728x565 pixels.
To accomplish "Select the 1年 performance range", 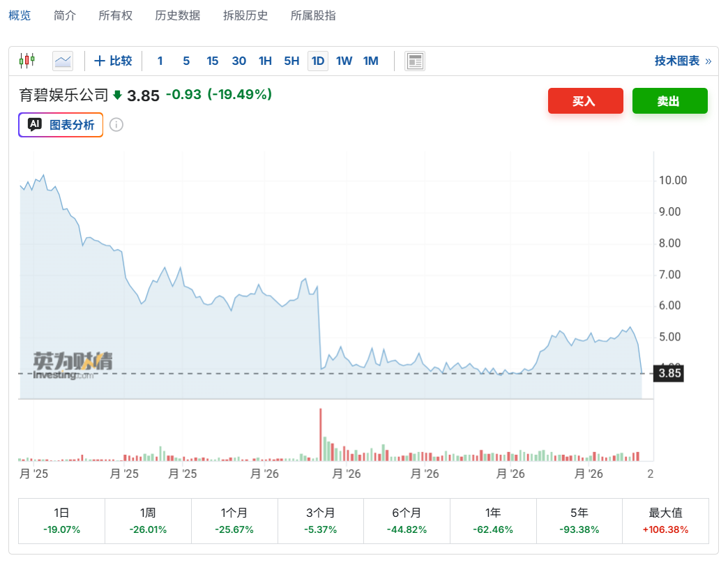I will coord(493,521).
